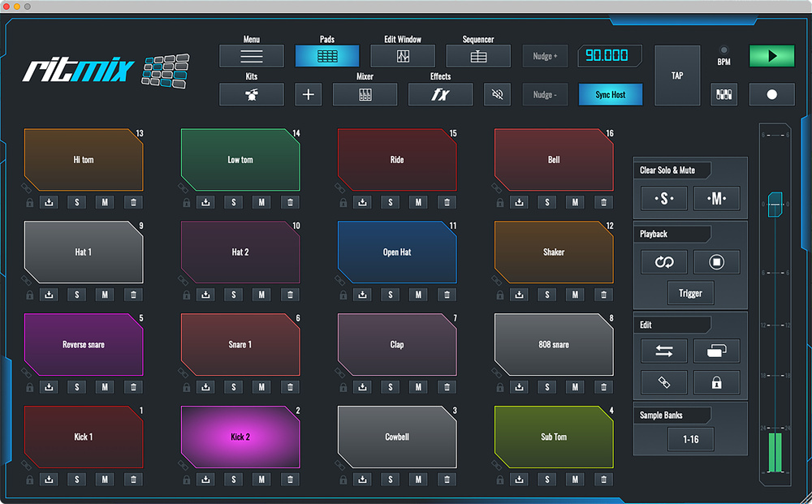The image size is (812, 504).
Task: Open the Effects fx panel
Action: [x=440, y=95]
